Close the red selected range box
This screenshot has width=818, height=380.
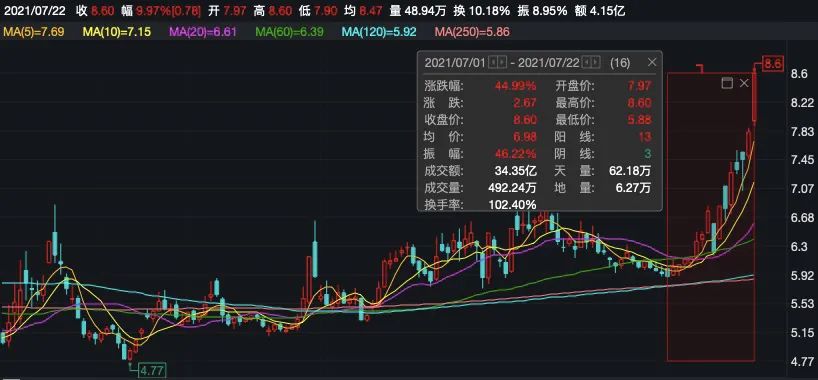[744, 83]
